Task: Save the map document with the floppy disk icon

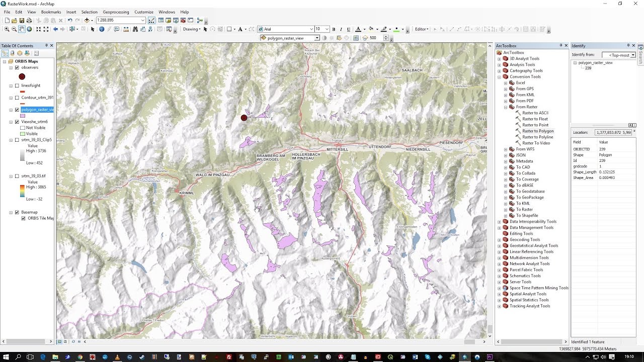Action: click(x=22, y=20)
